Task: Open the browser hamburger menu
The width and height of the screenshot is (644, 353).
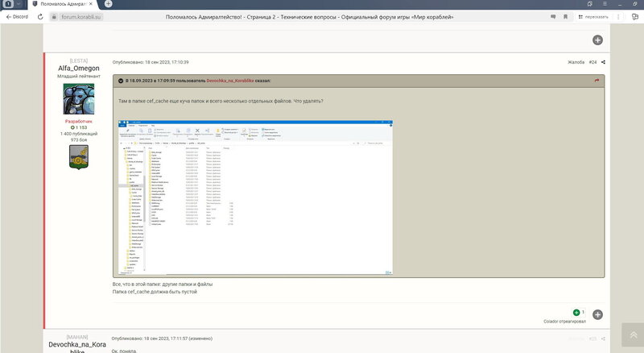Action: [x=605, y=4]
